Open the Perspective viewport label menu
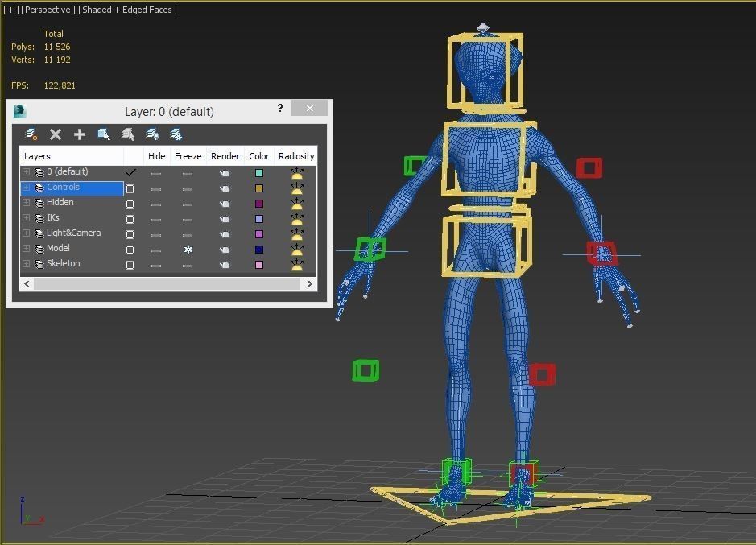Image resolution: width=756 pixels, height=545 pixels. (x=49, y=10)
